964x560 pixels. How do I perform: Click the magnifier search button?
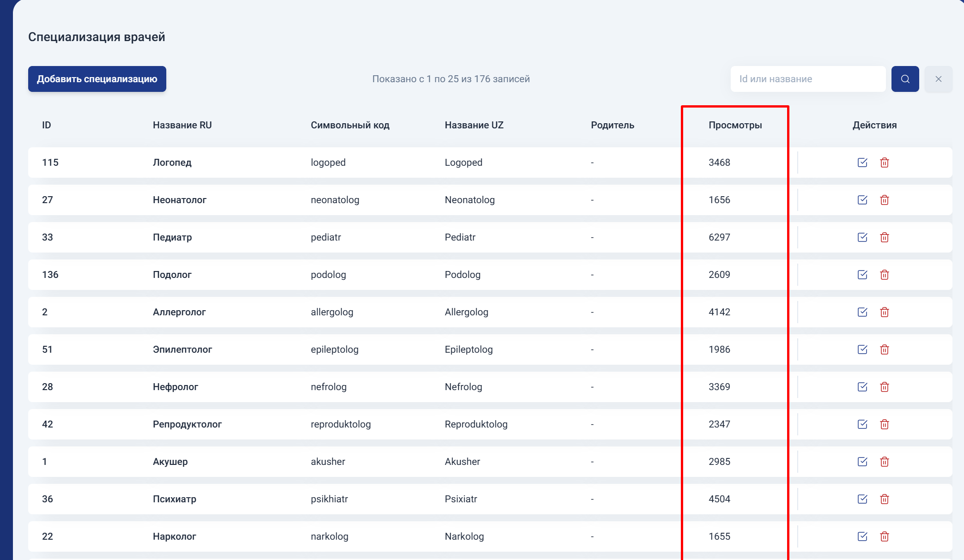pos(905,79)
